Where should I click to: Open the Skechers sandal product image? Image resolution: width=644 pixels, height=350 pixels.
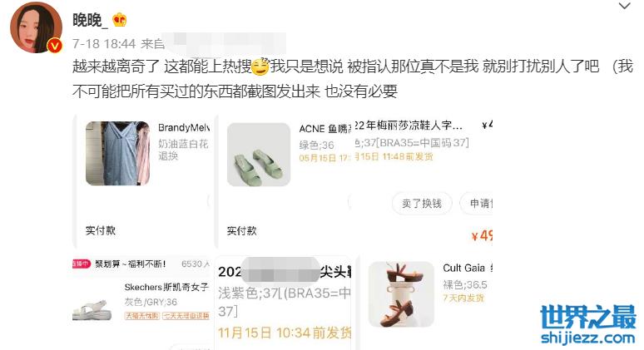pos(92,310)
